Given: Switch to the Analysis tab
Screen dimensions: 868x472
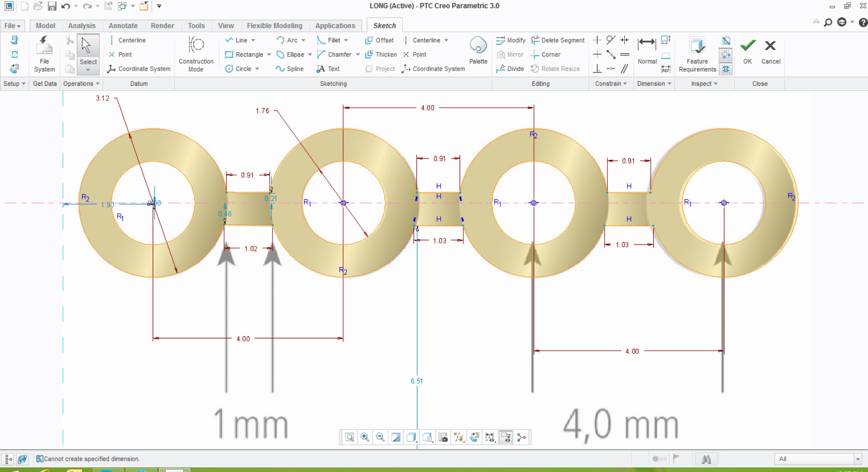Looking at the screenshot, I should [x=82, y=26].
